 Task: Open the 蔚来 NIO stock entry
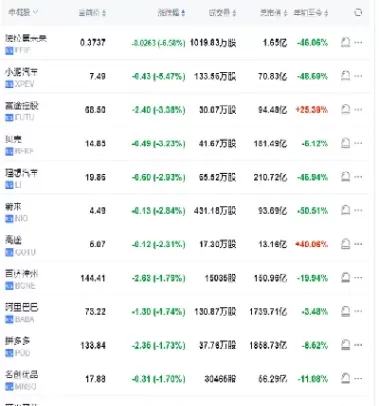(16, 212)
